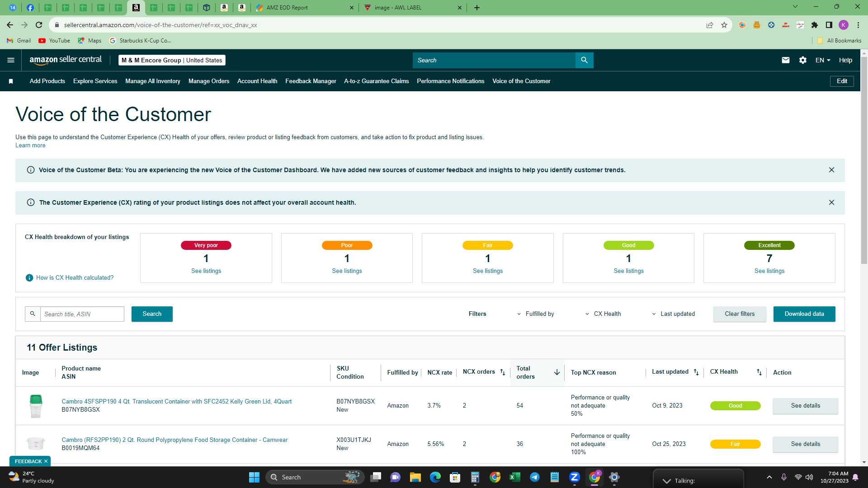The width and height of the screenshot is (868, 488).
Task: Open File Explorer from the taskbar
Action: (415, 477)
